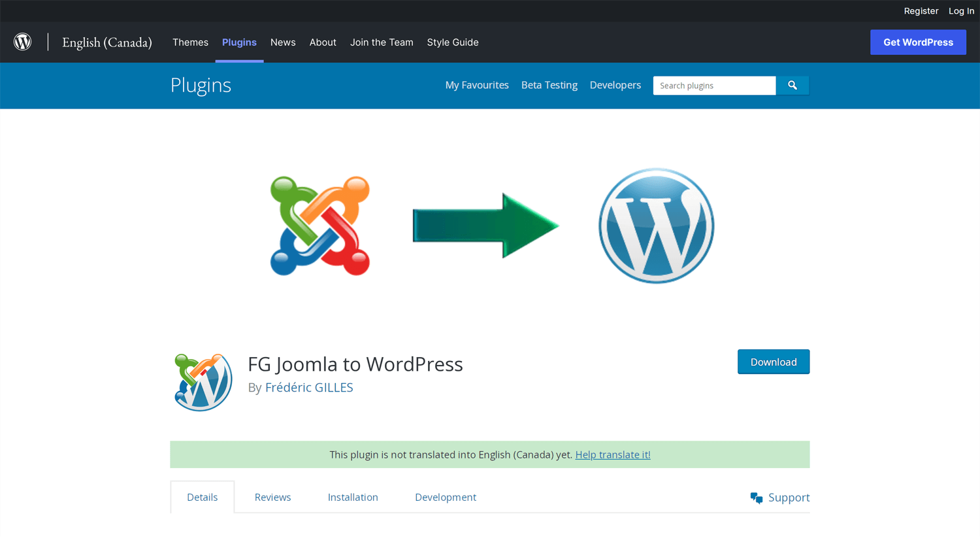Click the English (Canada) site title

(x=107, y=42)
